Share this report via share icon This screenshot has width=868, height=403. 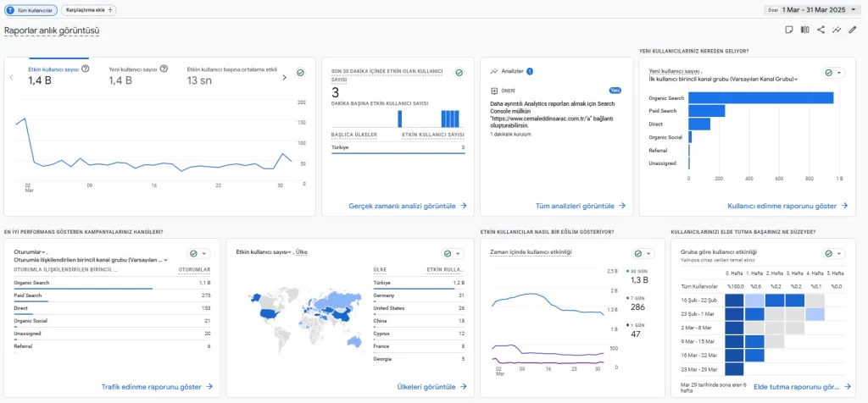(x=821, y=30)
